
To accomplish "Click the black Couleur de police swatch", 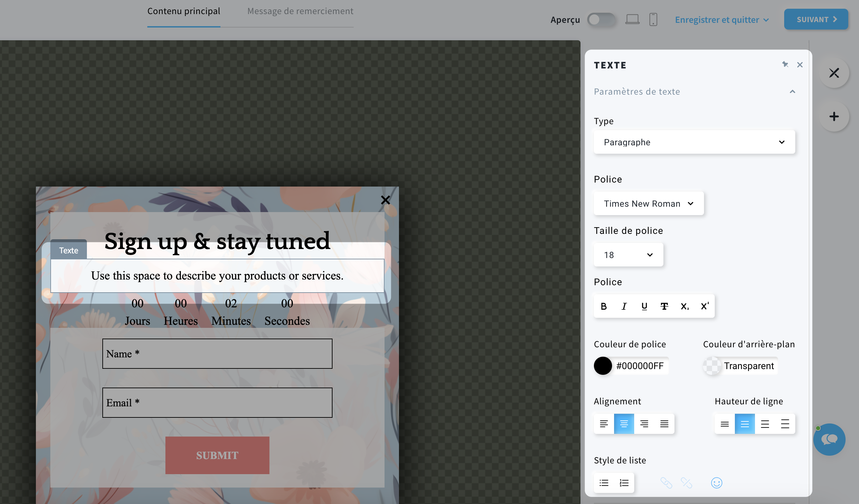I will [x=602, y=366].
